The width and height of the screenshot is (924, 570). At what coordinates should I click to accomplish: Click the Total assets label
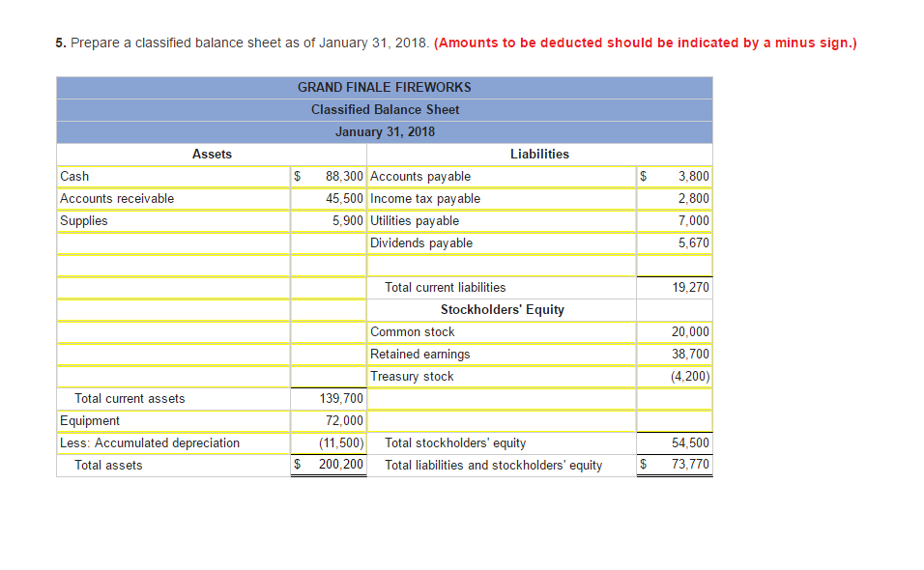[108, 466]
